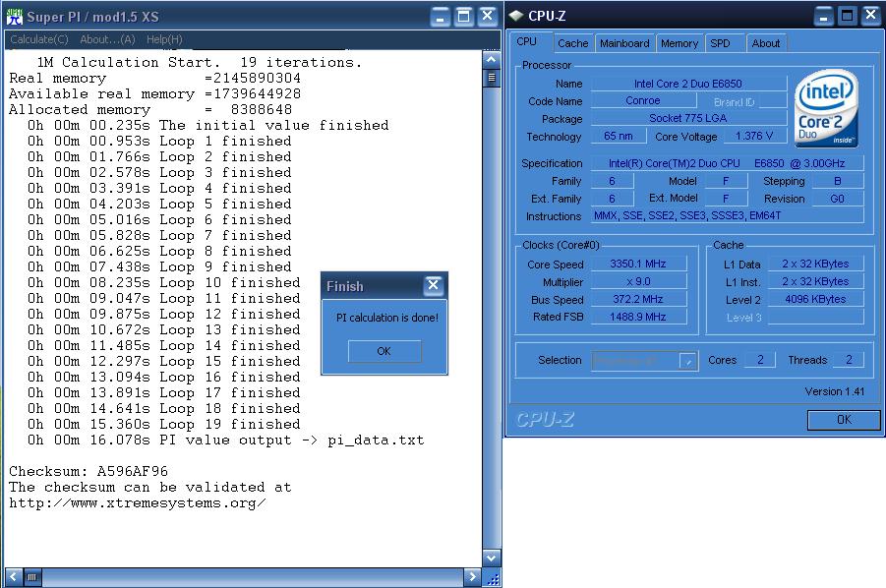The image size is (886, 588).
Task: Click the horizontal scrollbar thumb in Super PI
Action: tap(32, 577)
